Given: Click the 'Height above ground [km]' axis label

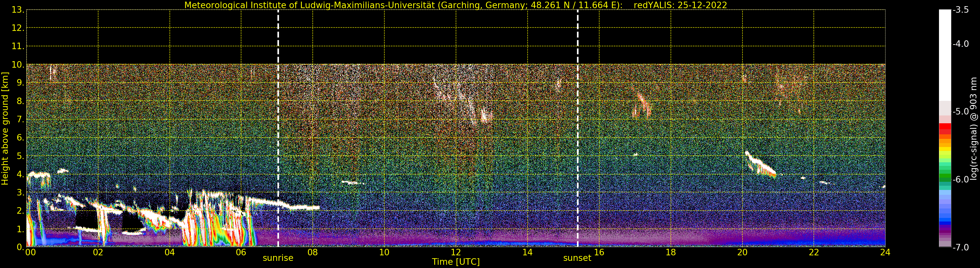Looking at the screenshot, I should point(5,128).
